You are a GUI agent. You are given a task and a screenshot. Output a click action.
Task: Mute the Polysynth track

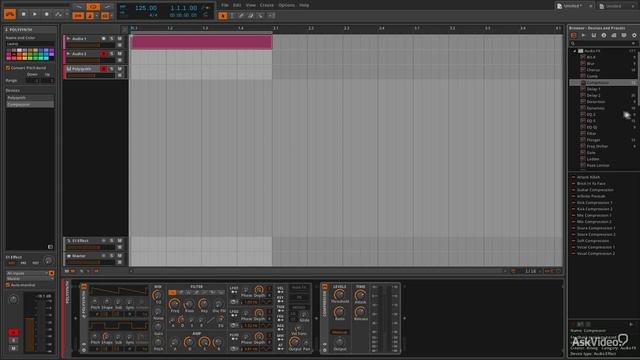click(120, 69)
